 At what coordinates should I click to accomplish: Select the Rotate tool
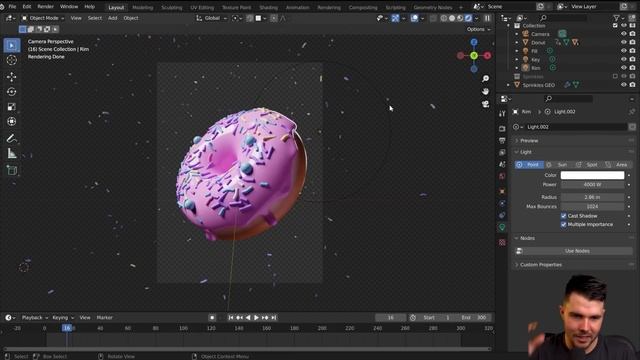tap(11, 92)
